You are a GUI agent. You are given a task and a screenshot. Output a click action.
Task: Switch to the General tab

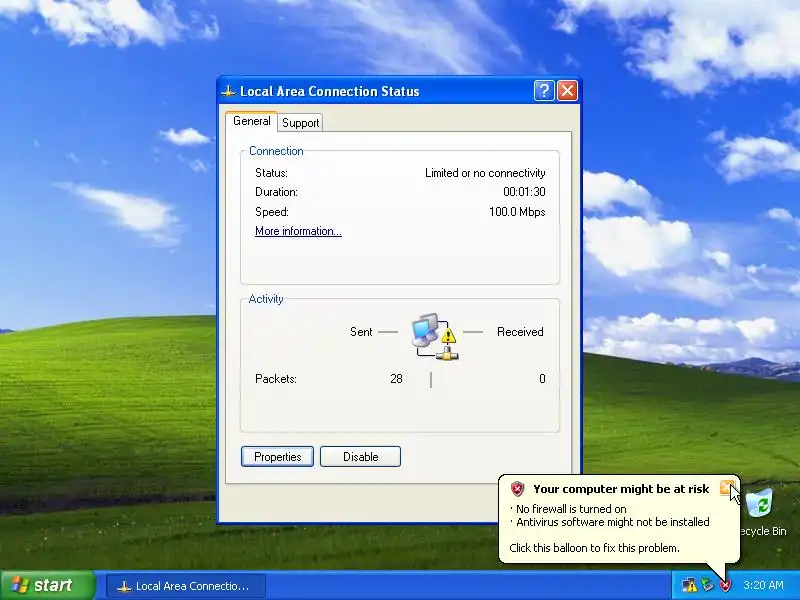pos(252,121)
